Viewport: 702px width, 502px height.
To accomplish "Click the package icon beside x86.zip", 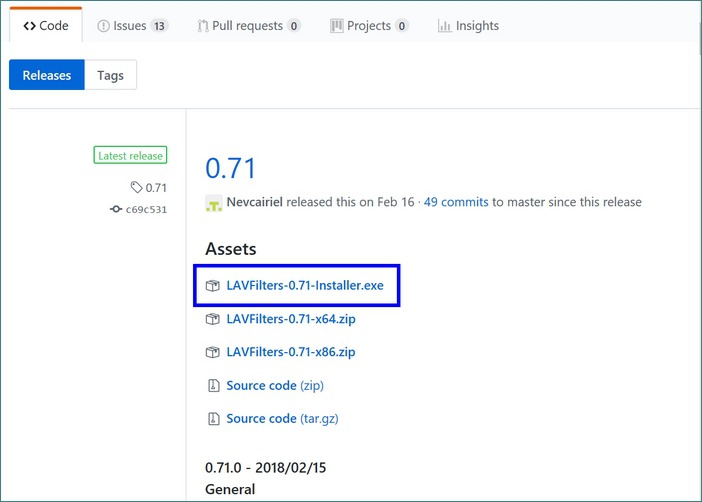I will coord(213,352).
